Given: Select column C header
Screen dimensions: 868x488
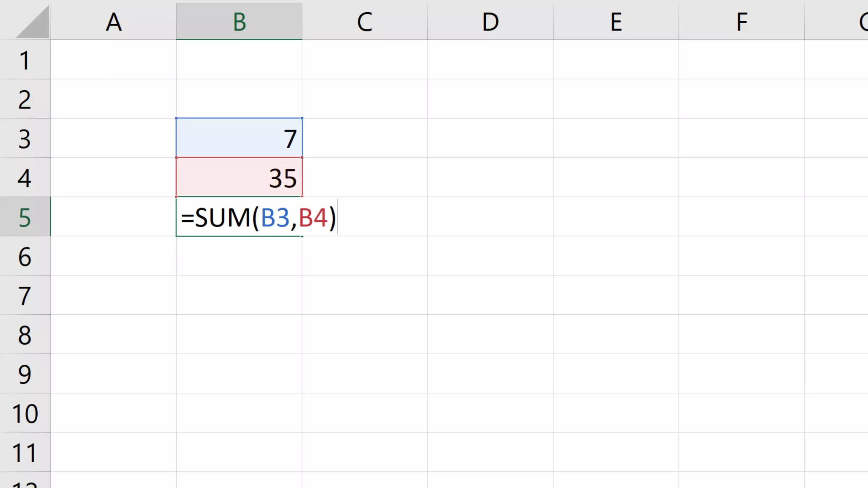Looking at the screenshot, I should (x=364, y=22).
